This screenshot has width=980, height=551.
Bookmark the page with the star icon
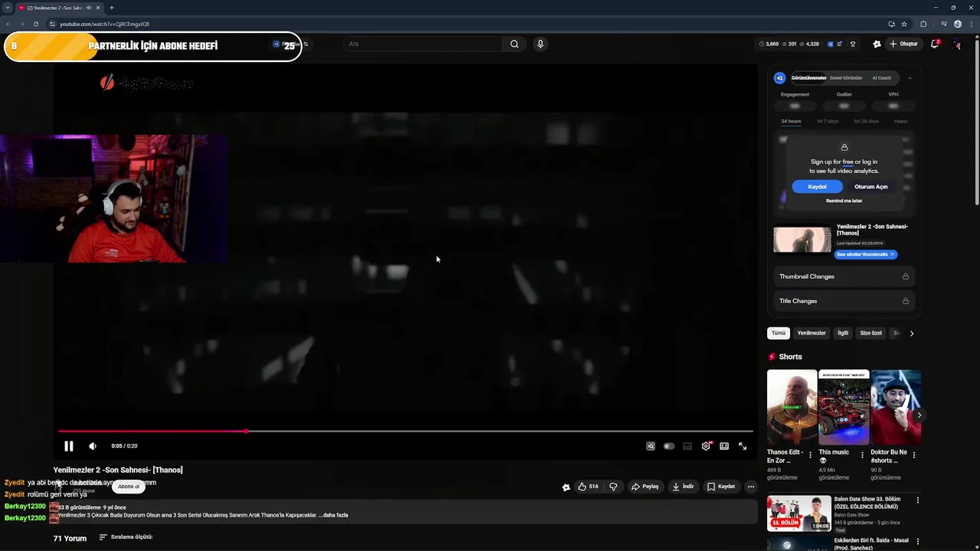click(904, 24)
